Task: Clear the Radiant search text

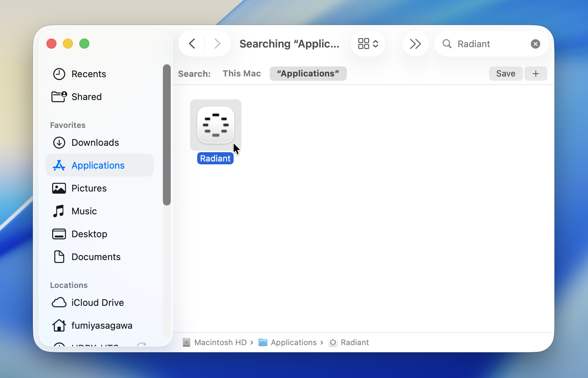Action: pyautogui.click(x=535, y=44)
